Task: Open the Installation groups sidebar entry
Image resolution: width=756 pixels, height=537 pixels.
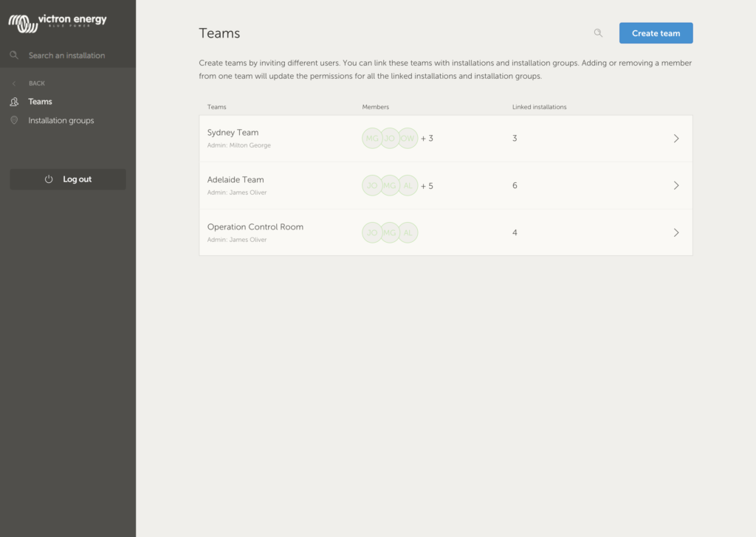Action: tap(59, 120)
